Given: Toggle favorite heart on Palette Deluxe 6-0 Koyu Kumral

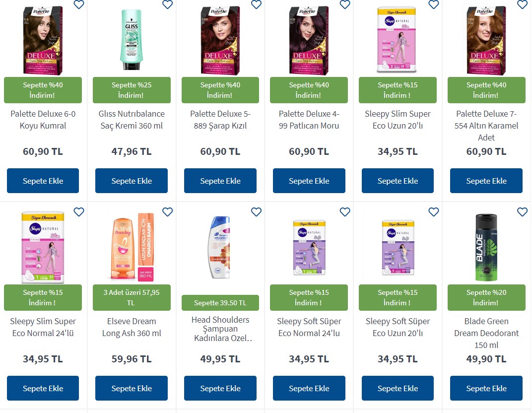Looking at the screenshot, I should pos(79,4).
